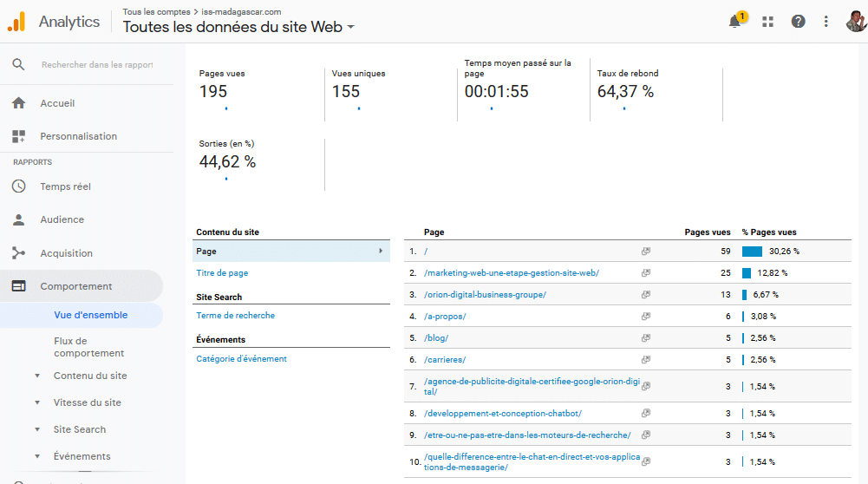Open external link icon for quelle-difference row
868x484 pixels.
click(645, 461)
